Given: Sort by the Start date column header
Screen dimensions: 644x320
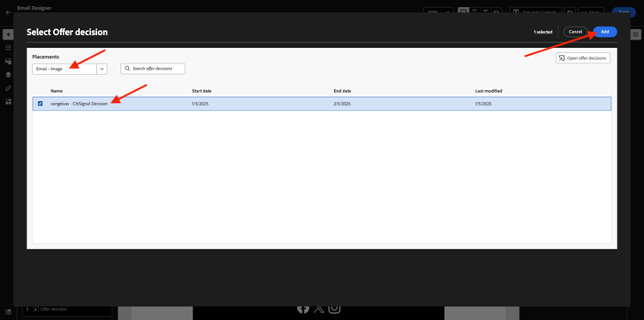Looking at the screenshot, I should click(x=202, y=91).
